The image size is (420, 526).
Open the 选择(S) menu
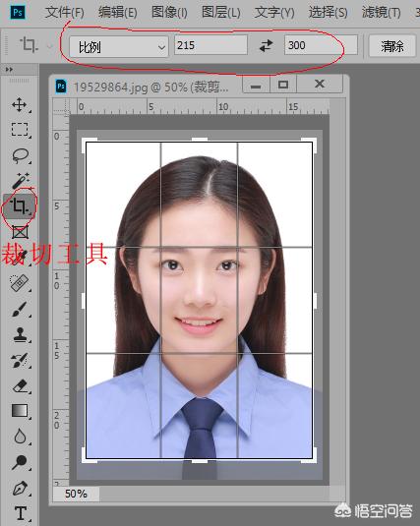(x=328, y=13)
